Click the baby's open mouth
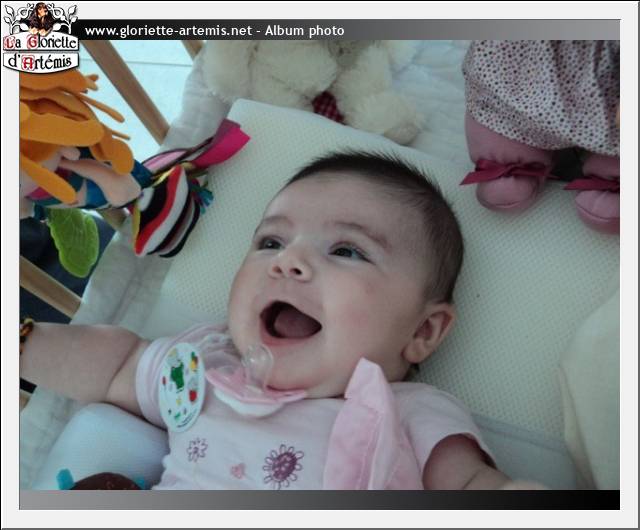Viewport: 640px width, 530px height. coord(289,322)
